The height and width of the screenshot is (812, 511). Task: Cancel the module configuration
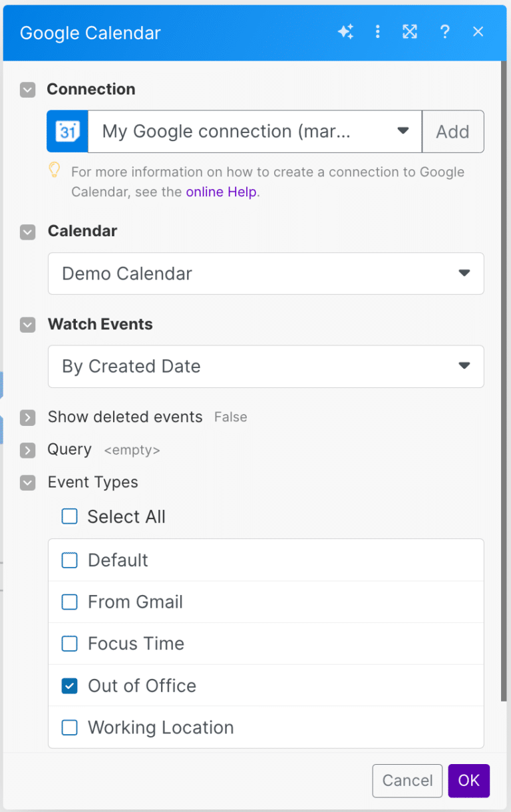(x=407, y=781)
